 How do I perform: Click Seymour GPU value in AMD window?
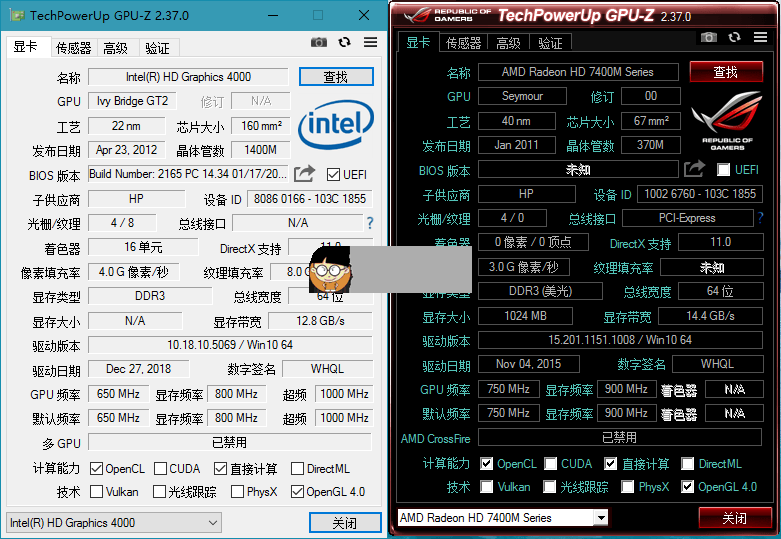click(522, 96)
